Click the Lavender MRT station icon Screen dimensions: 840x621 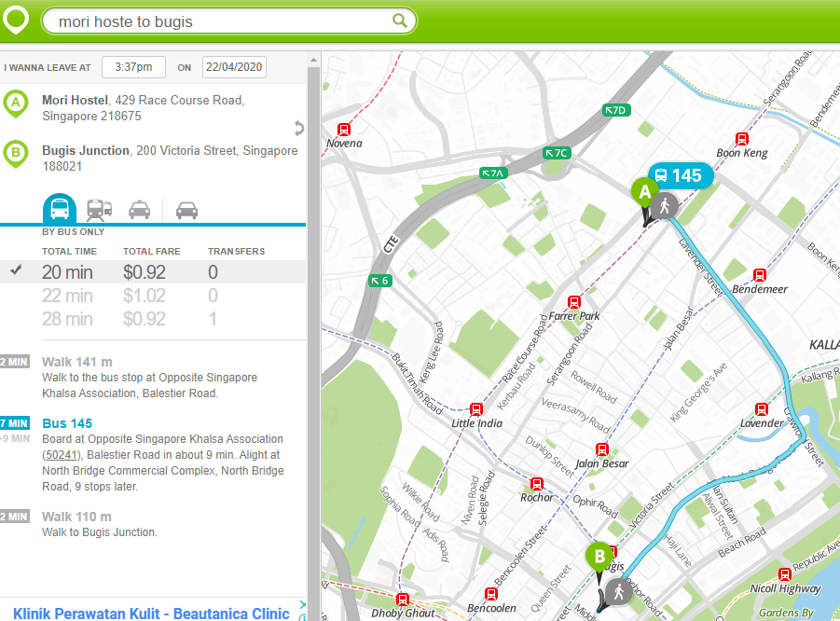[x=761, y=409]
